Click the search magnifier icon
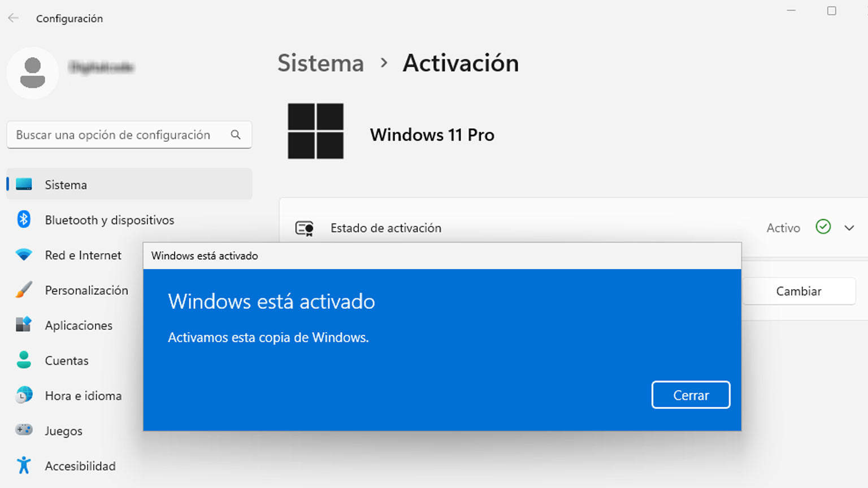This screenshot has width=868, height=488. click(x=236, y=135)
